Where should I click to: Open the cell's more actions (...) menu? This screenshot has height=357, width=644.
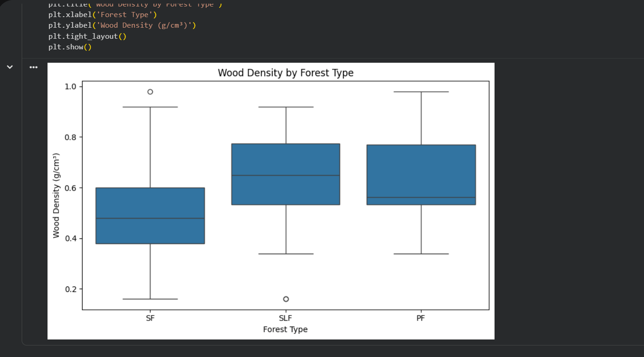[x=33, y=67]
